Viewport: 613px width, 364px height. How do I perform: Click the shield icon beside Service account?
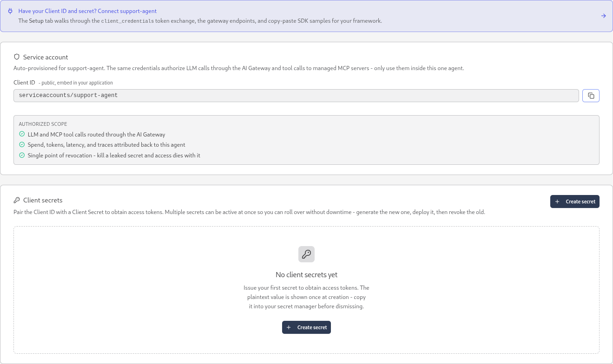pyautogui.click(x=17, y=57)
